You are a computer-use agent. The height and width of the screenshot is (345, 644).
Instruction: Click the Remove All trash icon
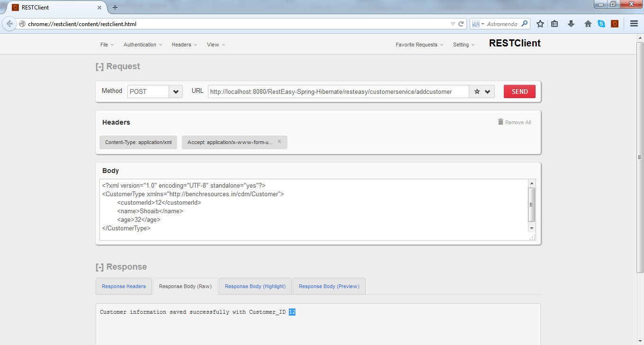501,122
